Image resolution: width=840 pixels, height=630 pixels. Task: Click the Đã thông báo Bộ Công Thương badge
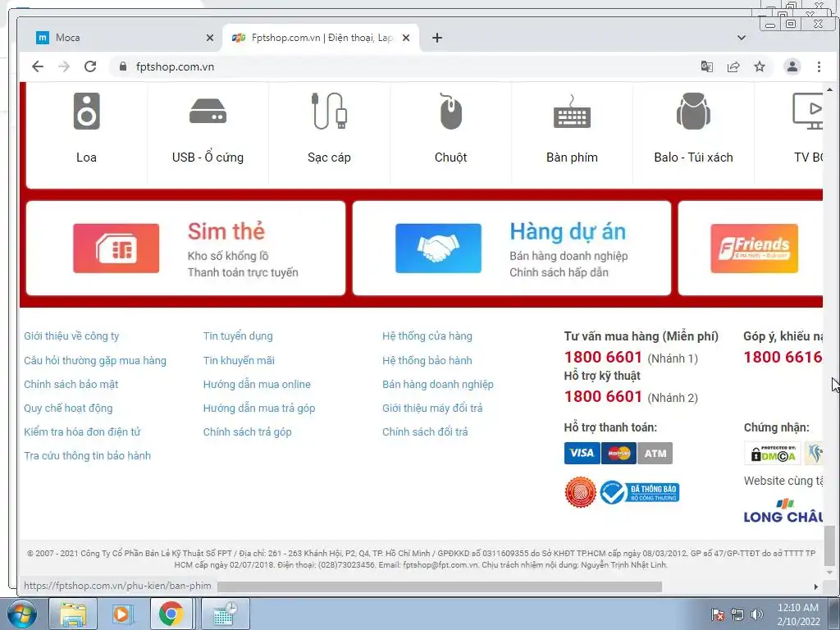click(640, 492)
